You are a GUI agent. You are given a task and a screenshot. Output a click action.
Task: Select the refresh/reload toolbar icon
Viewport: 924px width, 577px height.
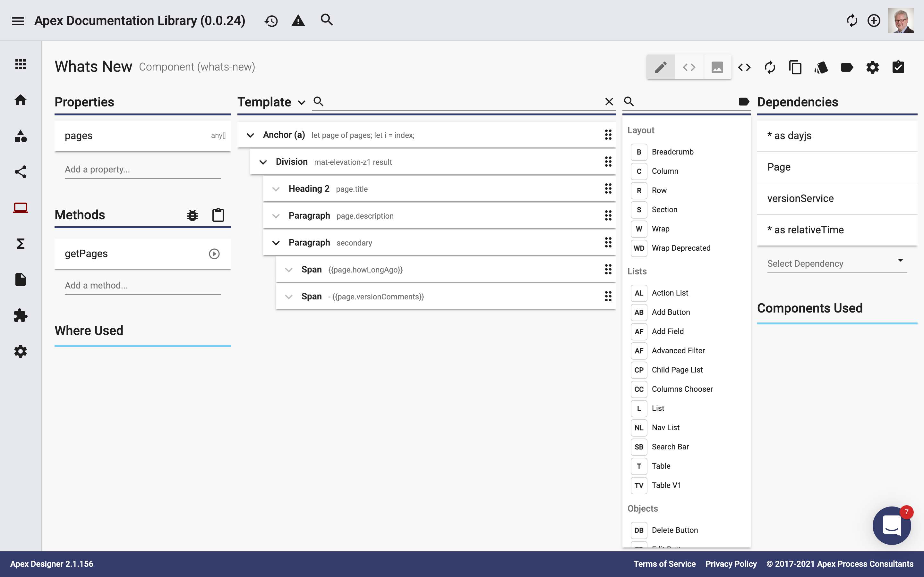tap(770, 66)
